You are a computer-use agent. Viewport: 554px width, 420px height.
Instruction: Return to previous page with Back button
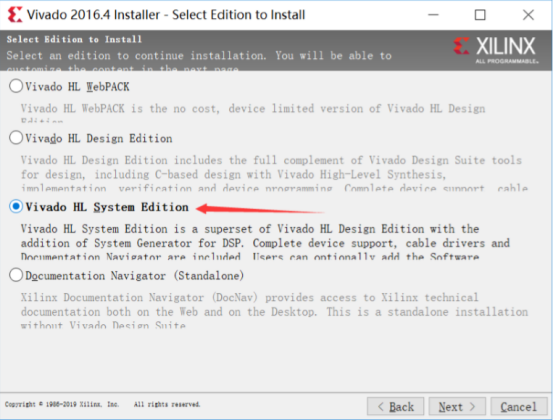[395, 407]
